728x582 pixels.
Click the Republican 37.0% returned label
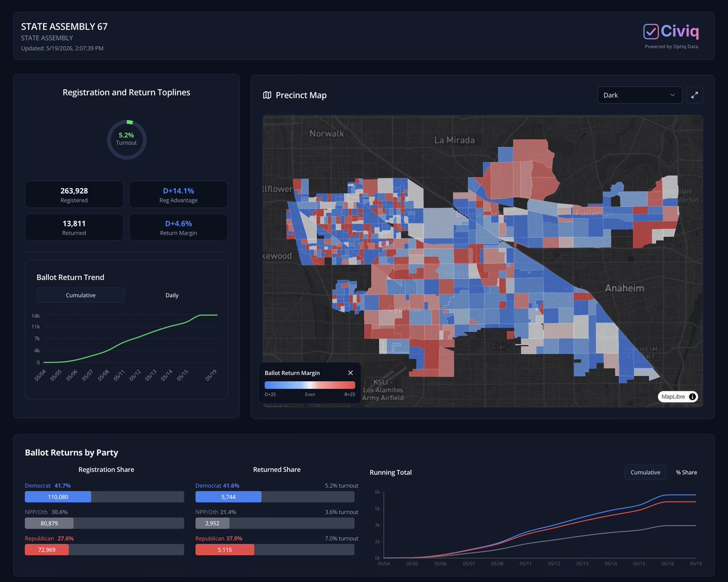[219, 538]
